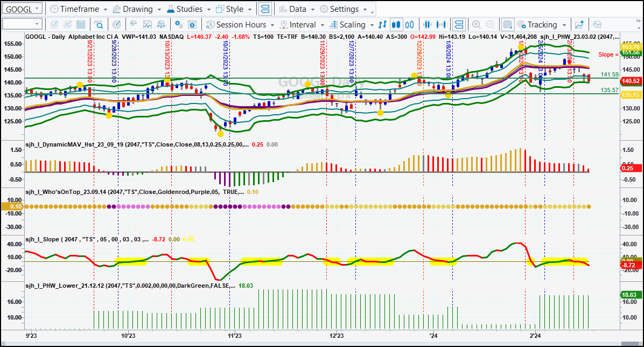Click the sjh_I_Slope study label

tap(87, 239)
